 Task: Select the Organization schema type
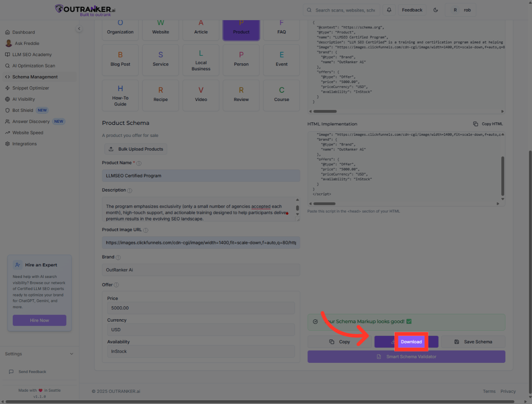point(120,30)
